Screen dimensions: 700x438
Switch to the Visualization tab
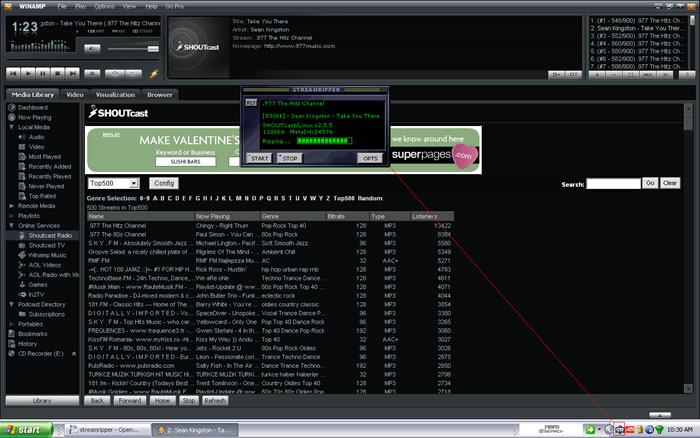click(x=114, y=94)
